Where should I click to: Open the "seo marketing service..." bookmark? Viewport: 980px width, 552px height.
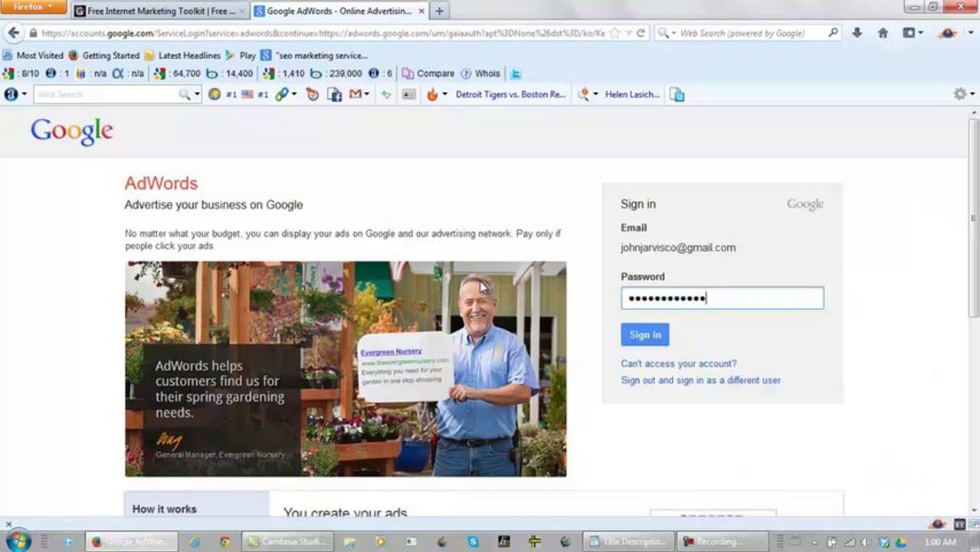(x=314, y=55)
